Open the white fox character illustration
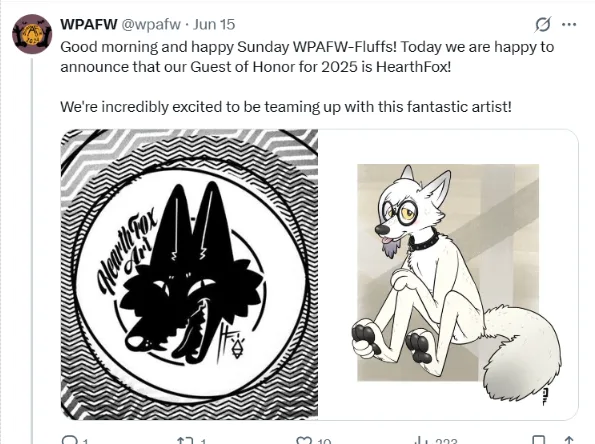595x444 pixels. click(x=448, y=274)
